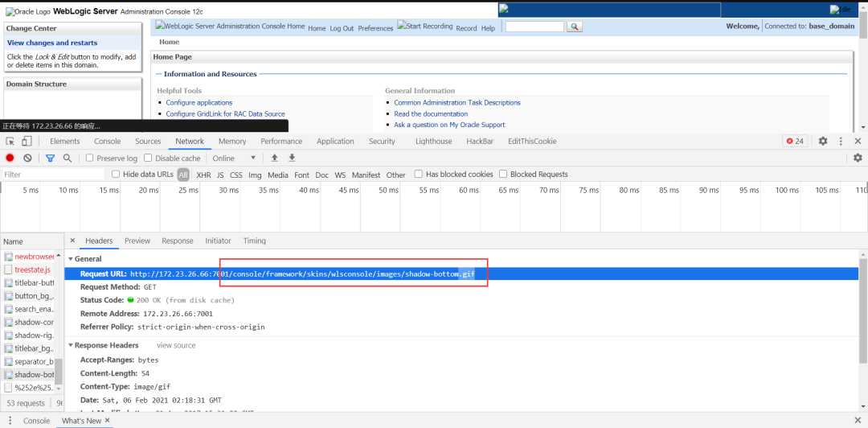Select the newbrowser request row
The height and width of the screenshot is (428, 868).
[29, 257]
